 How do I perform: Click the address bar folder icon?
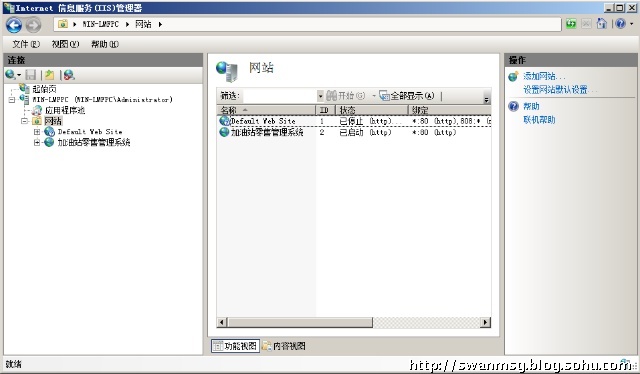point(63,24)
